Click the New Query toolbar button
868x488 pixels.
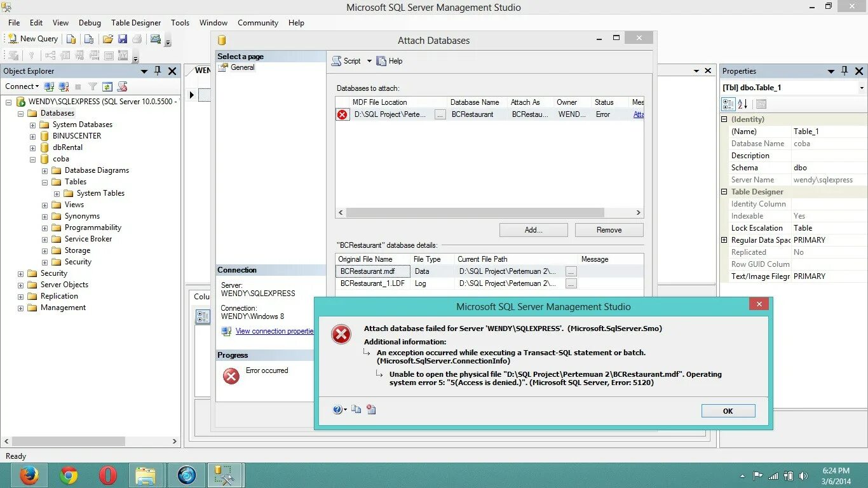32,39
